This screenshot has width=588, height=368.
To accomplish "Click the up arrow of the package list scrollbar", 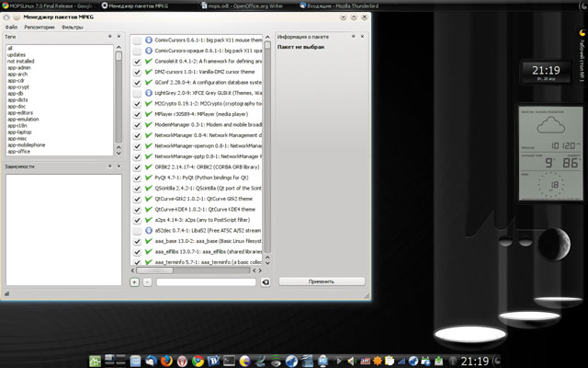I will pyautogui.click(x=267, y=37).
